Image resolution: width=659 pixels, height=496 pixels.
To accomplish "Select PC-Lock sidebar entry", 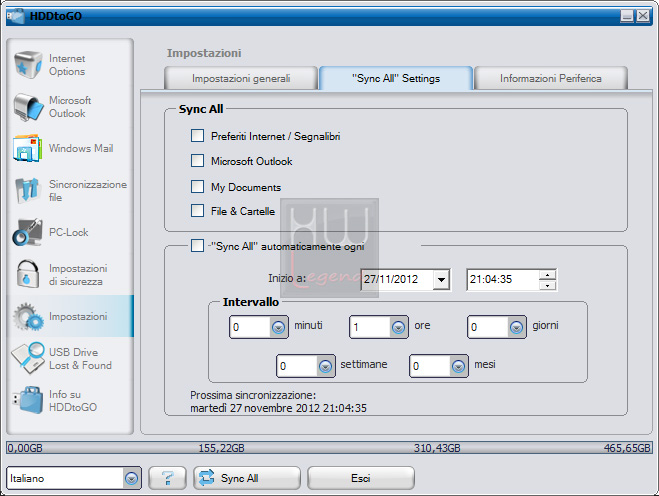I will tap(70, 232).
